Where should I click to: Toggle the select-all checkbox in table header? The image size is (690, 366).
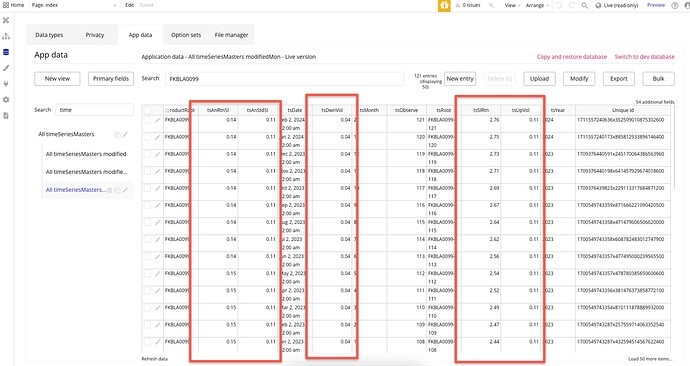click(147, 110)
